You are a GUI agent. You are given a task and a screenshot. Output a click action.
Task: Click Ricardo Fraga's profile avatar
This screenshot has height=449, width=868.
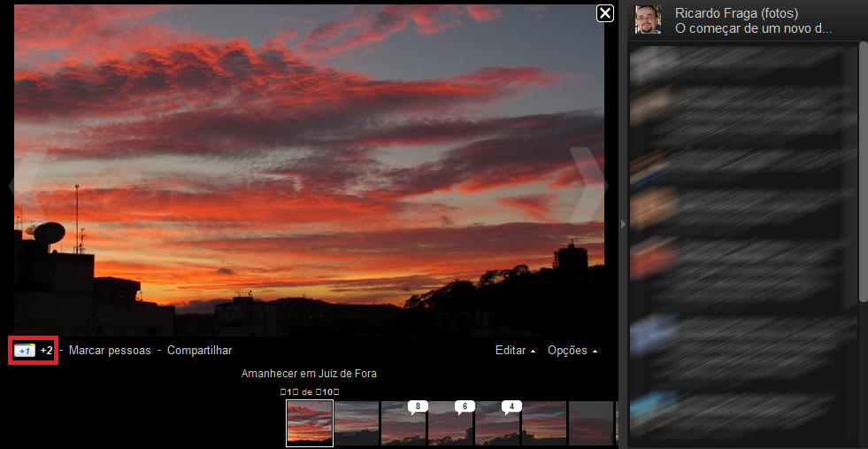click(648, 19)
